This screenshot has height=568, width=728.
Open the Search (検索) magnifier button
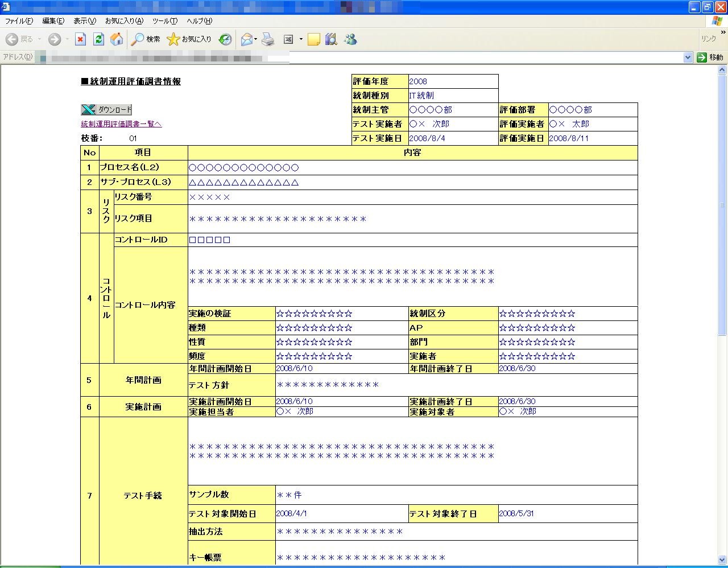(x=146, y=39)
